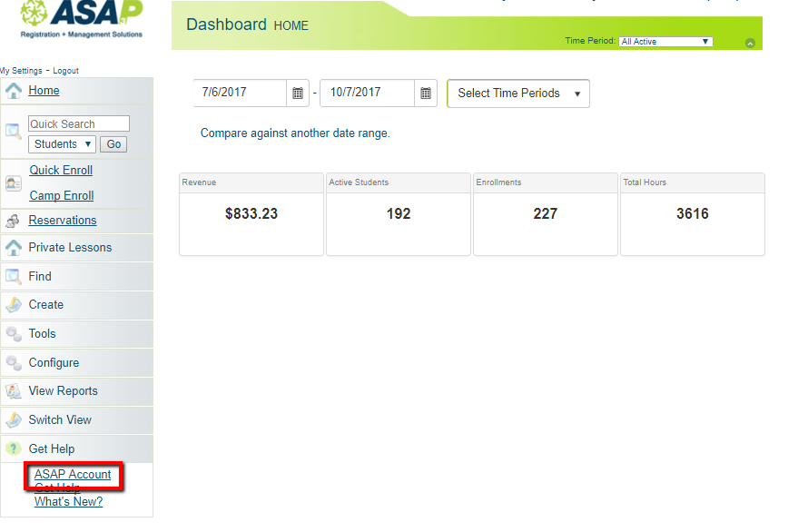Image resolution: width=798 pixels, height=532 pixels.
Task: Collapse the dashboard header using the round arrow icon
Action: [x=750, y=43]
